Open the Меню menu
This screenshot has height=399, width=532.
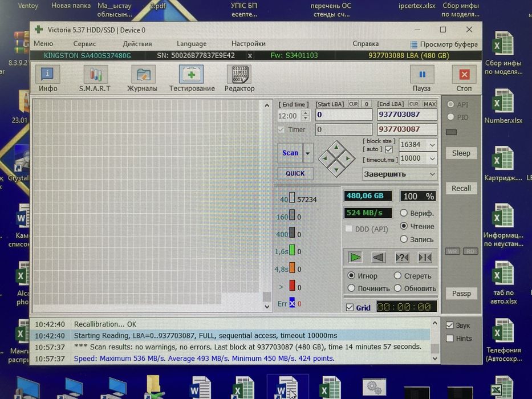[x=43, y=44]
